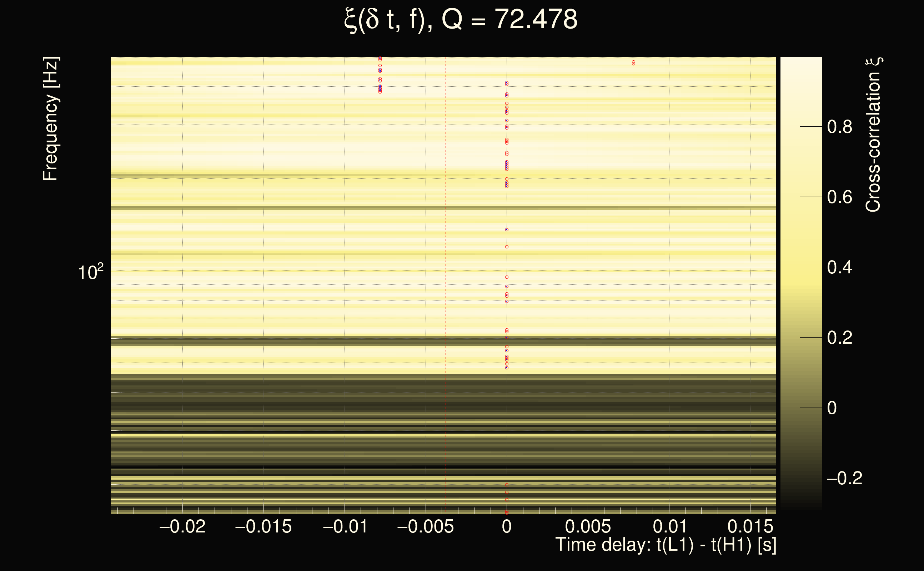The image size is (924, 571).
Task: Click the -0.015 x-axis tick label
Action: click(263, 526)
